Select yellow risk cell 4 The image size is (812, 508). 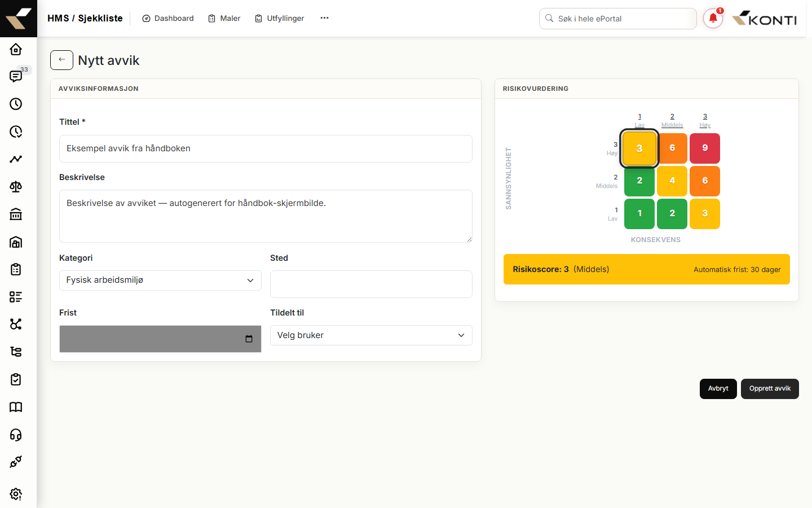tap(672, 181)
